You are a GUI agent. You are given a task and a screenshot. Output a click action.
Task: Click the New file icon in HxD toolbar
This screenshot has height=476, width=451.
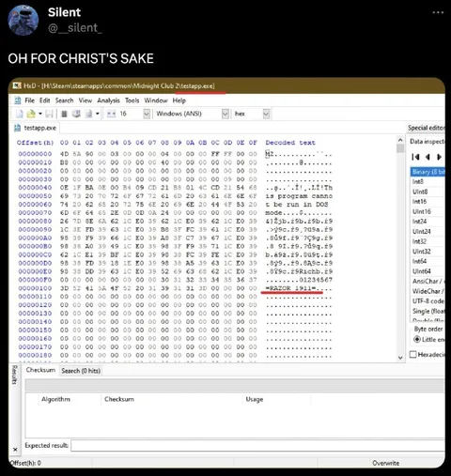tap(20, 114)
